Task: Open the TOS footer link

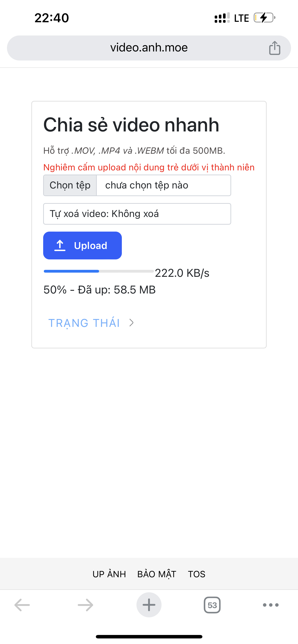Action: point(196,574)
